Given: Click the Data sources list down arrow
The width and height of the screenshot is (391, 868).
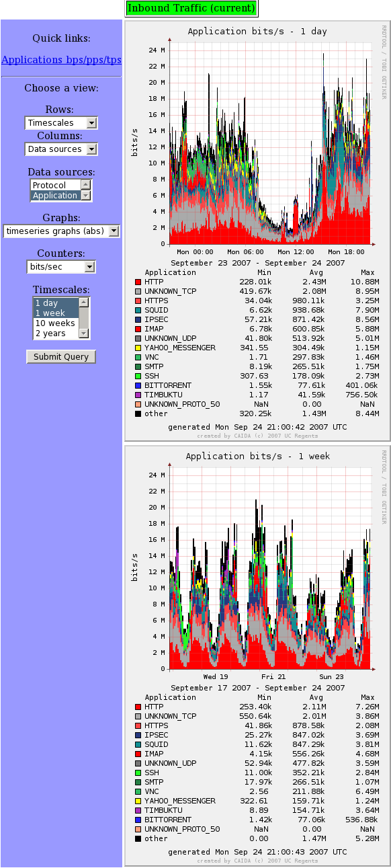Looking at the screenshot, I should point(85,196).
